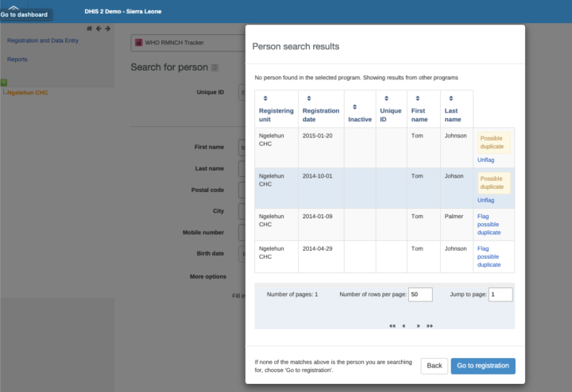Click Person search results heading

pyautogui.click(x=296, y=47)
